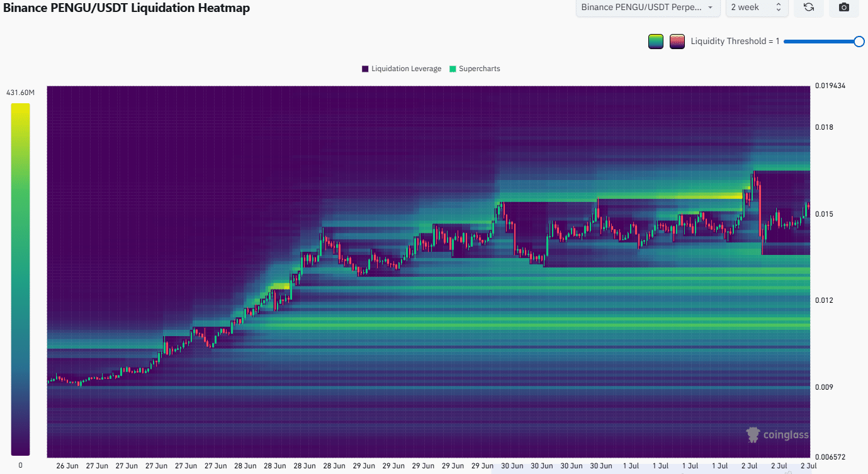Click the middle of the Liquidity Threshold track
The width and height of the screenshot is (868, 474).
coord(821,42)
